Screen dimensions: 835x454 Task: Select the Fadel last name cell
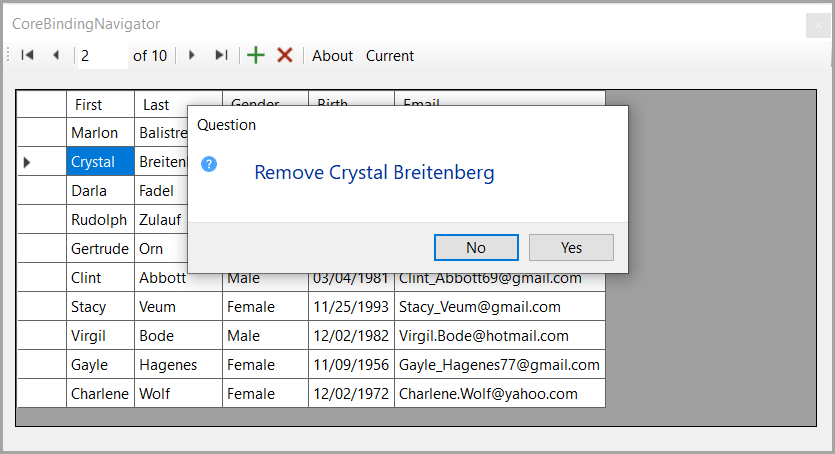(x=161, y=191)
